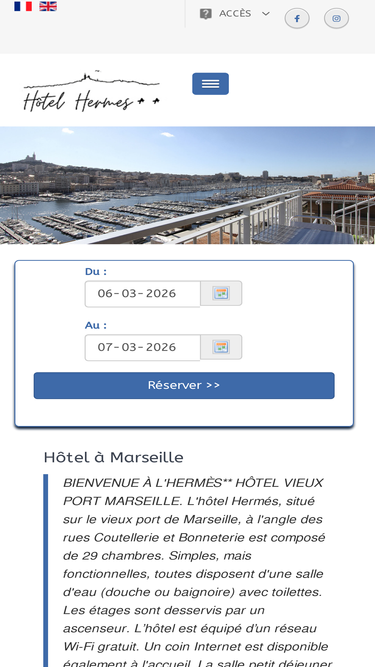Switch to English via the UK flag
The image size is (375, 667).
pyautogui.click(x=48, y=6)
